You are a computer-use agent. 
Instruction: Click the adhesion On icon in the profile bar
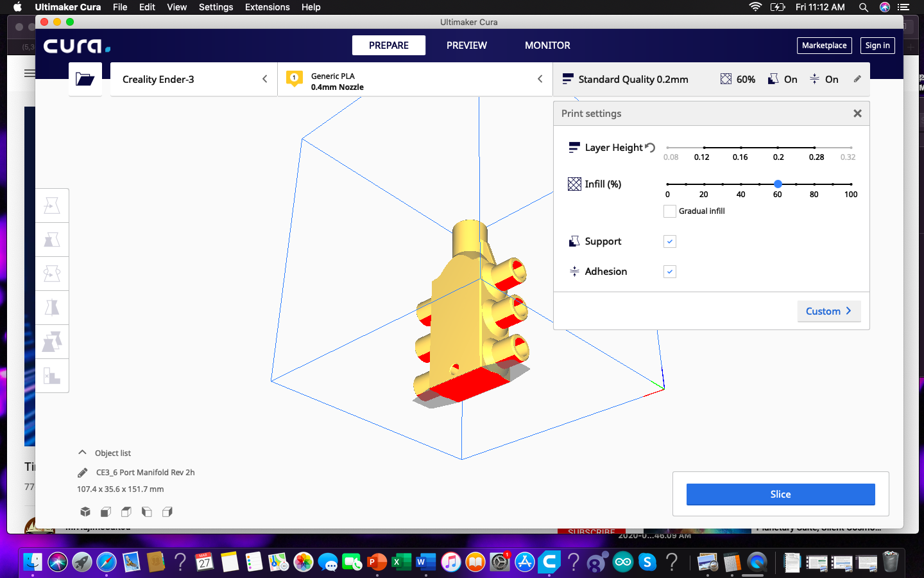[x=814, y=79]
